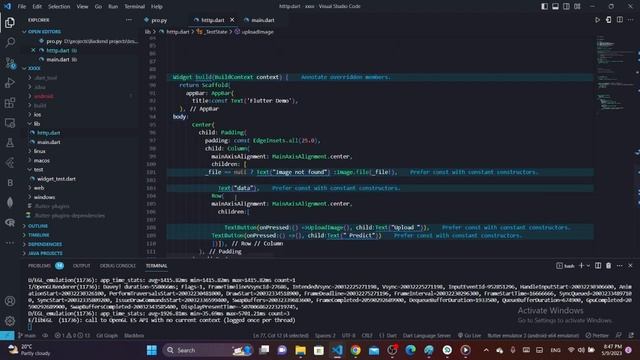
Task: Expand the android folder
Action: [43, 96]
